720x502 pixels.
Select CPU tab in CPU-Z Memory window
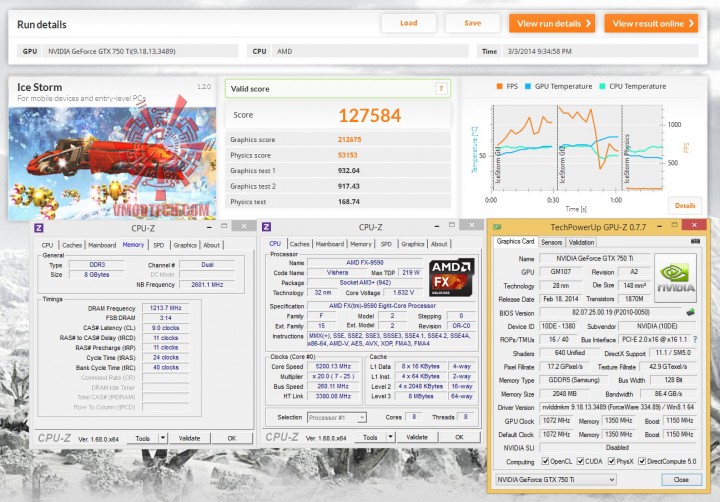pos(47,245)
